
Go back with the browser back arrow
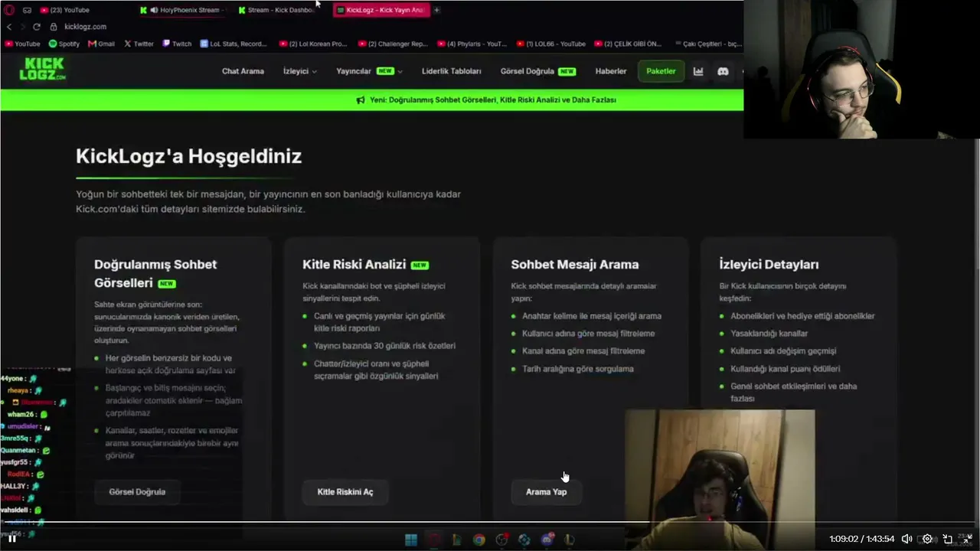[9, 27]
